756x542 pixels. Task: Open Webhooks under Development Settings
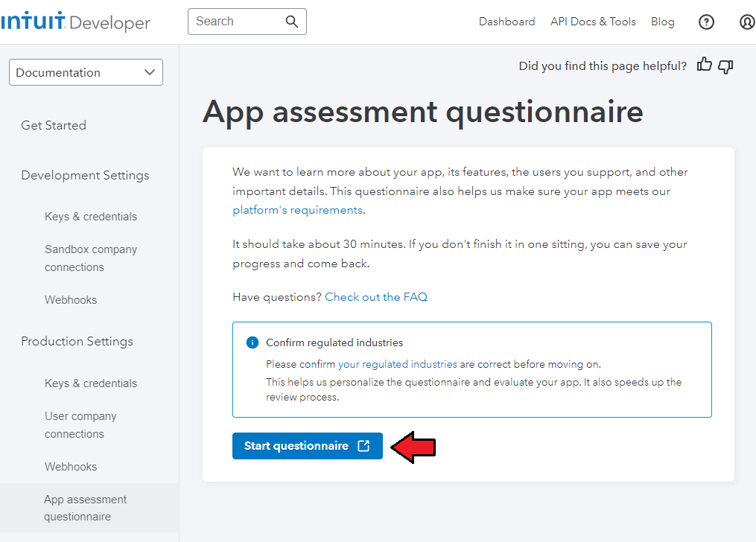point(71,300)
